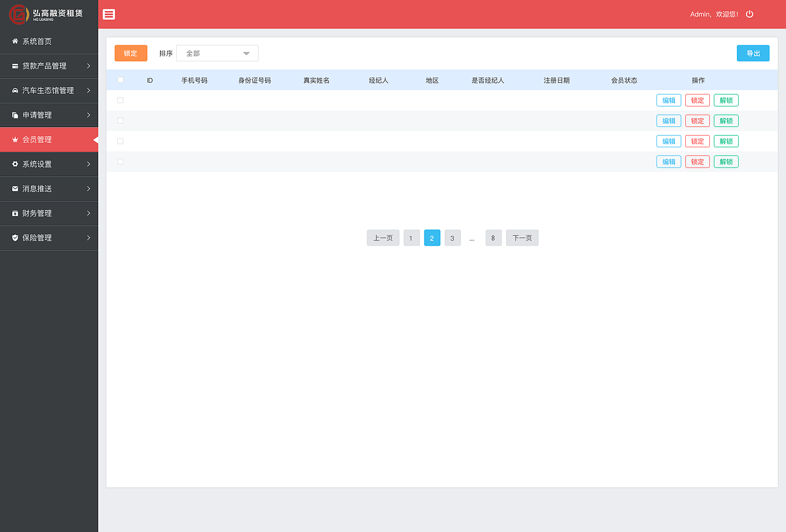Click the Admin welcome text
Screen dimensions: 786x532
pos(714,14)
